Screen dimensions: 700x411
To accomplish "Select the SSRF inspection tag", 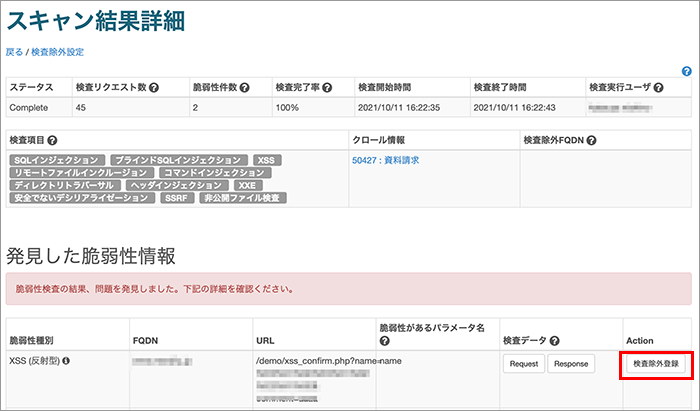I will click(x=177, y=198).
